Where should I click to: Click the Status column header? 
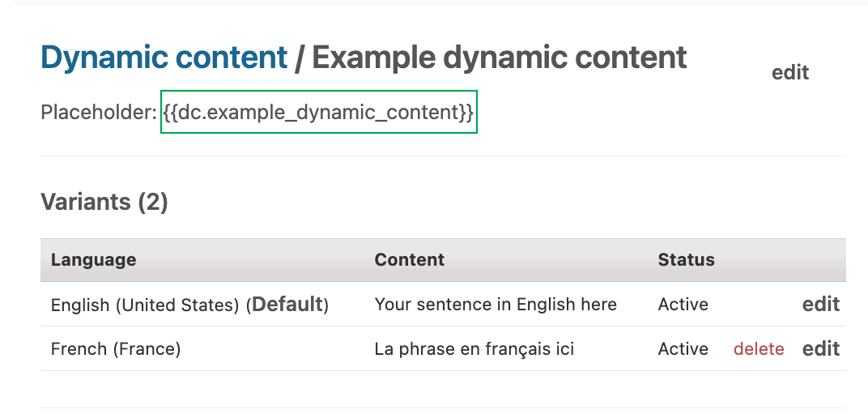(x=686, y=259)
